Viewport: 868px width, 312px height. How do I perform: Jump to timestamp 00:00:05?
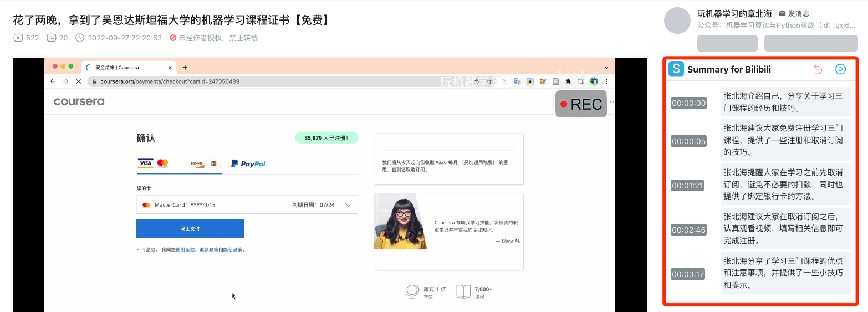(x=689, y=141)
